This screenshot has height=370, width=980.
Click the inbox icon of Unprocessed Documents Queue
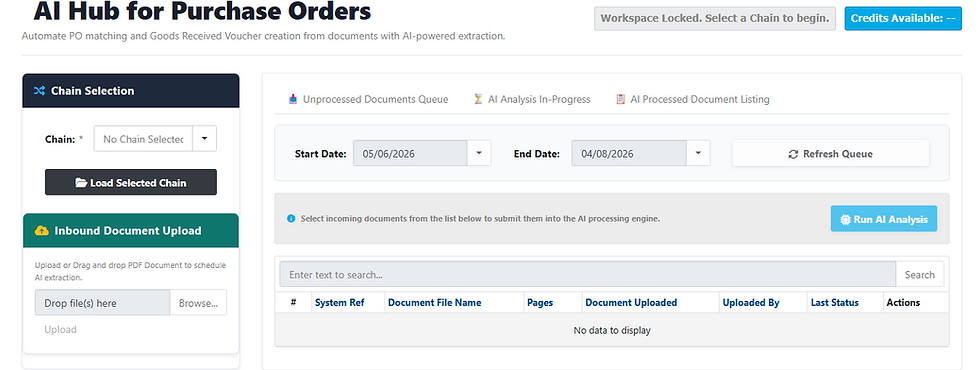click(x=293, y=99)
